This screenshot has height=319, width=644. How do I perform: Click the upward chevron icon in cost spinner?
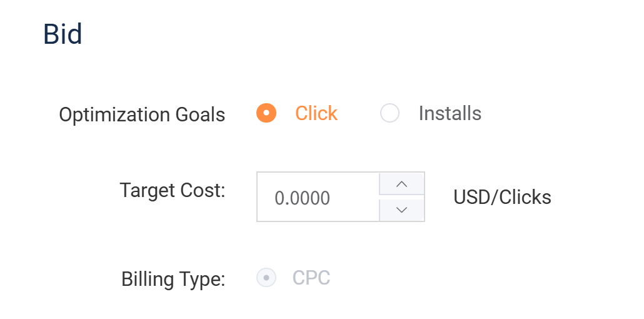click(x=402, y=185)
